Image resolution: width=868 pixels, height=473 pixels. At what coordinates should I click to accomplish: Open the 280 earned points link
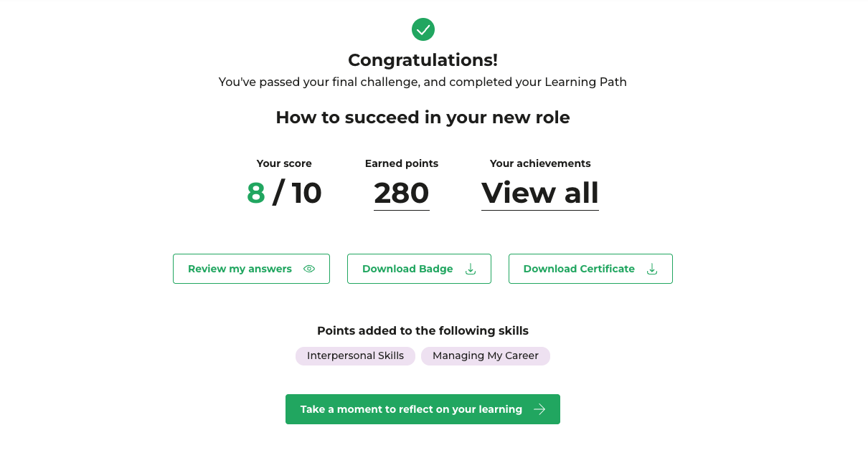coord(402,193)
